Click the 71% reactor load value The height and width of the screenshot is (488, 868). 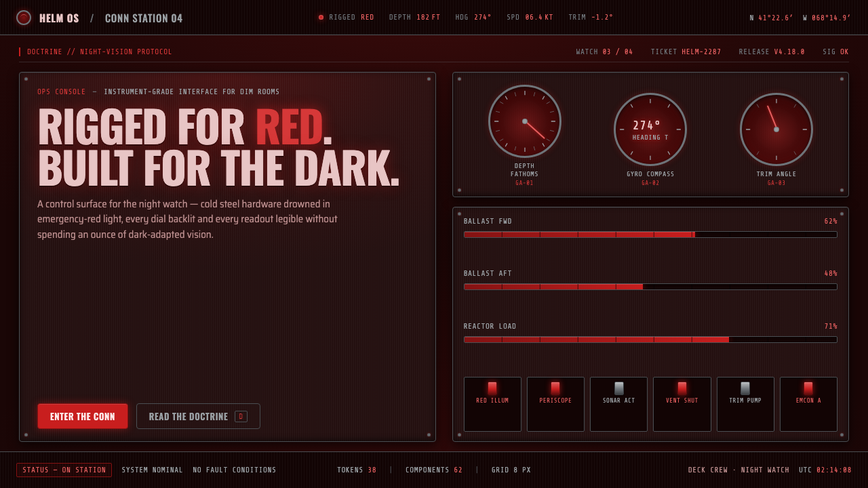point(831,327)
